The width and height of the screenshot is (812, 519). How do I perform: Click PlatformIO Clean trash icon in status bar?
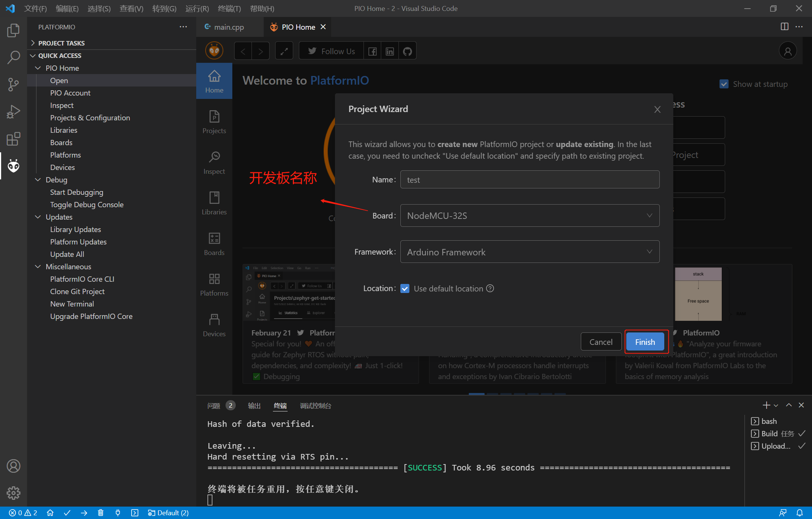click(101, 513)
